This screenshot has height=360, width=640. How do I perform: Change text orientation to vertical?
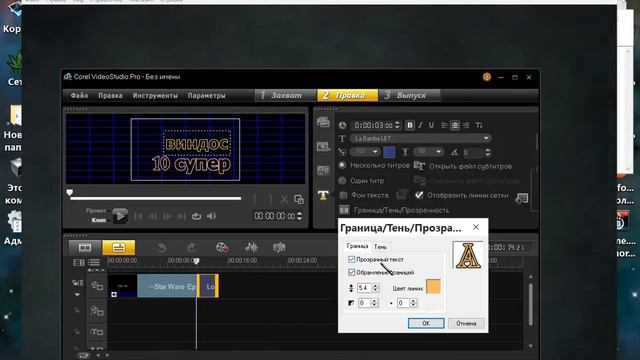coord(479,125)
